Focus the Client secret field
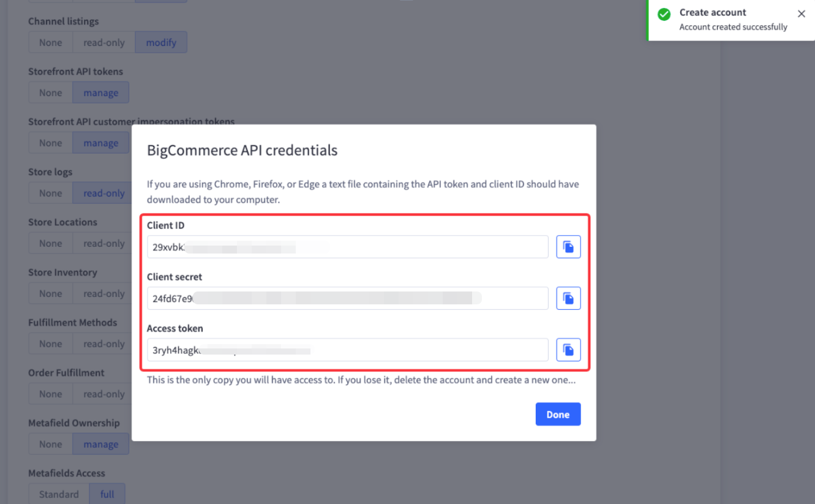This screenshot has width=815, height=504. click(347, 298)
